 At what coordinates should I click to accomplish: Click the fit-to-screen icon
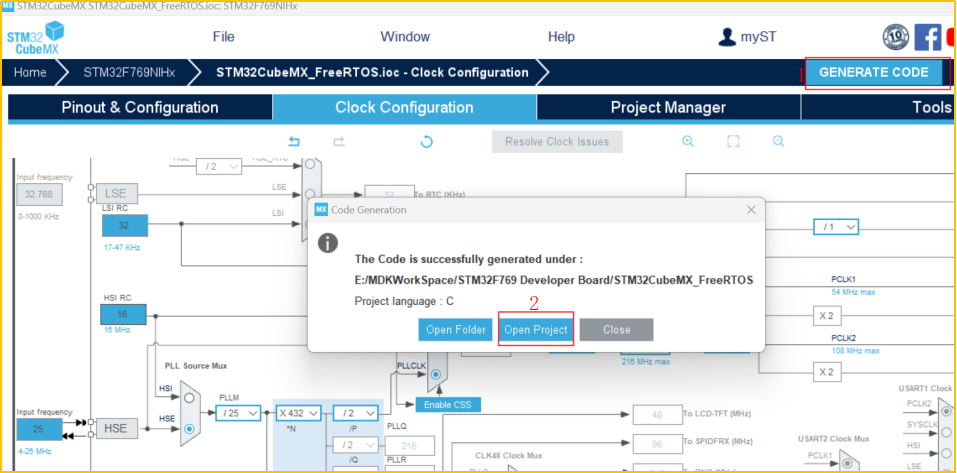[x=733, y=142]
